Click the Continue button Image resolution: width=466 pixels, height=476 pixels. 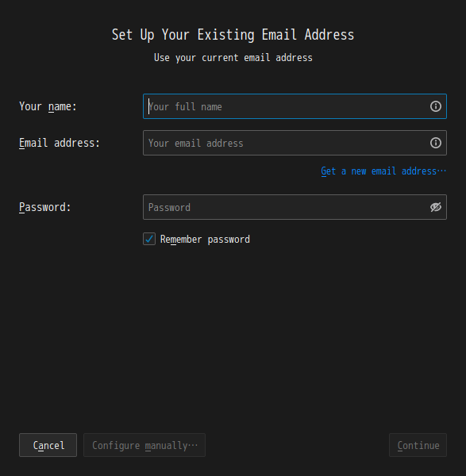(x=418, y=445)
